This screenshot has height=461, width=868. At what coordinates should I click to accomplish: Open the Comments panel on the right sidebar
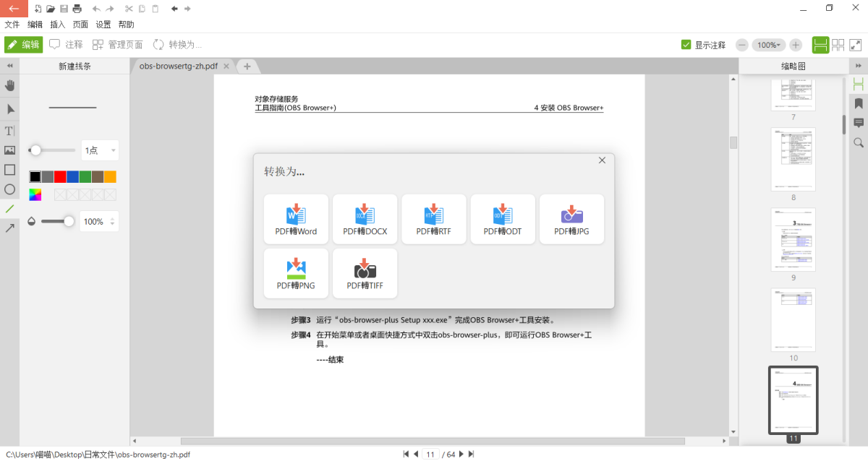(x=859, y=123)
